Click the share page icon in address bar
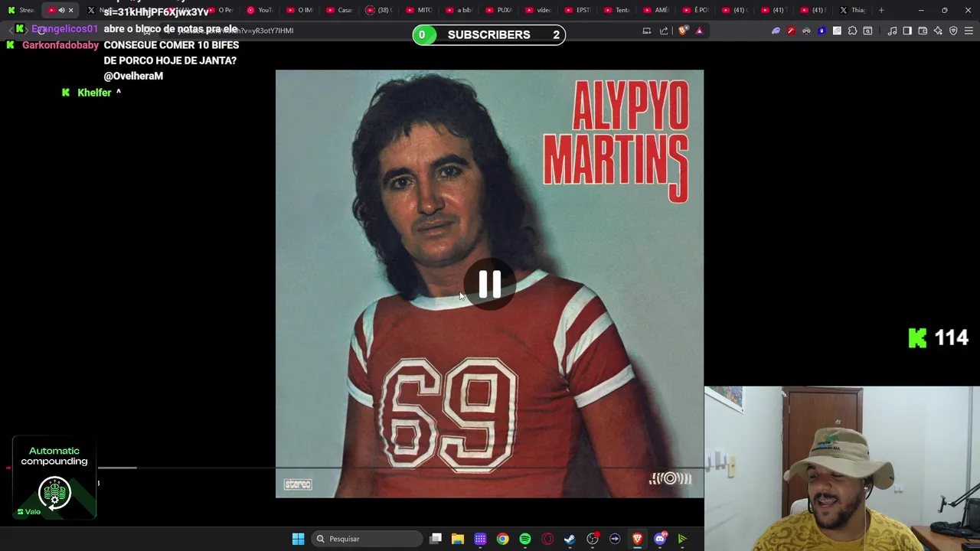This screenshot has width=980, height=551. click(x=664, y=31)
